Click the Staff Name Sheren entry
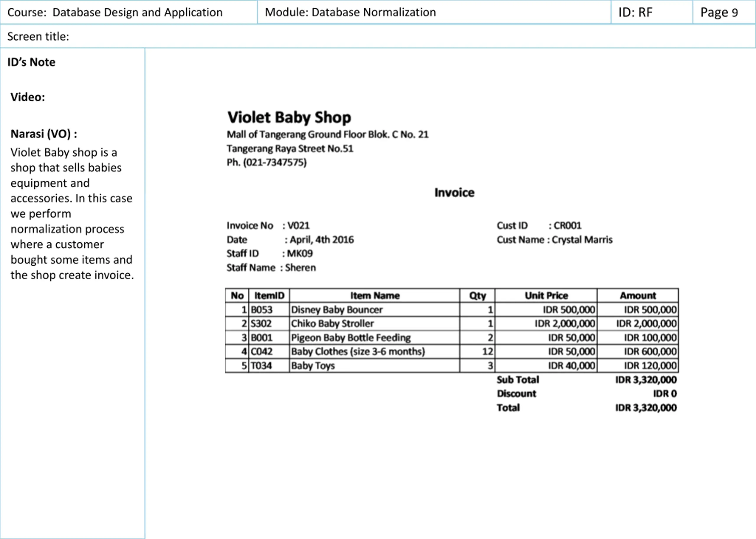The width and height of the screenshot is (756, 539). tap(271, 268)
